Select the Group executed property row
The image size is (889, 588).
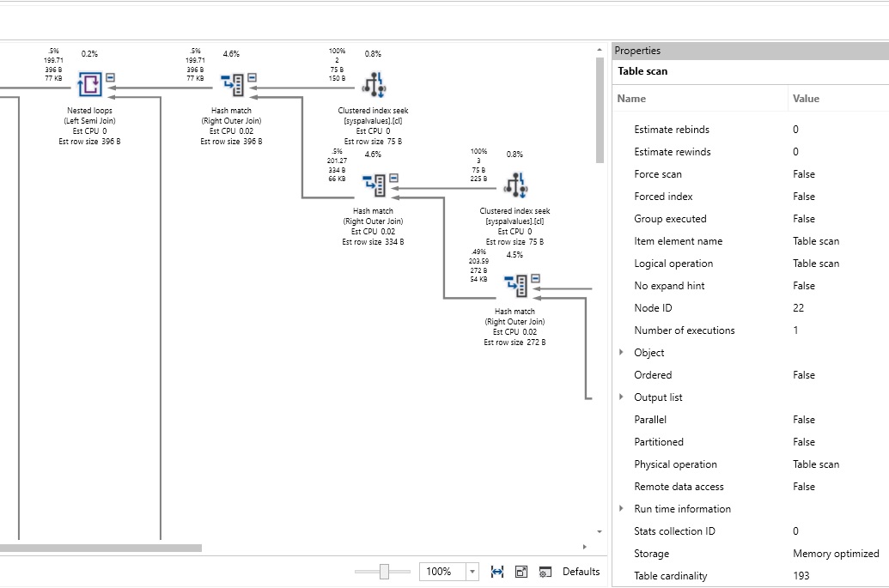[751, 219]
